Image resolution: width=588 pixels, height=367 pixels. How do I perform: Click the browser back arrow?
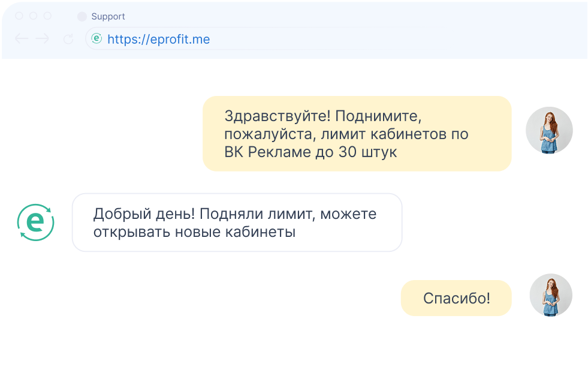(x=22, y=38)
